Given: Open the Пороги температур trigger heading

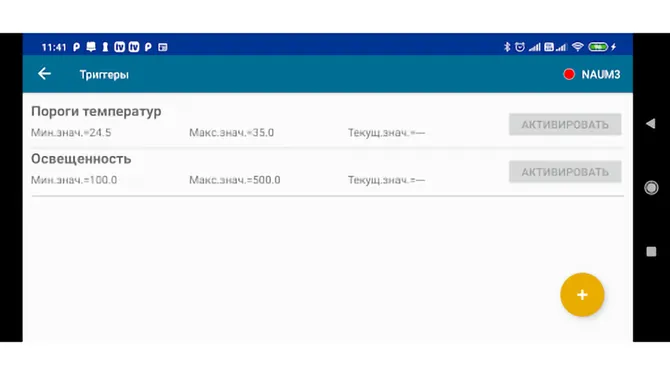Looking at the screenshot, I should [x=96, y=112].
